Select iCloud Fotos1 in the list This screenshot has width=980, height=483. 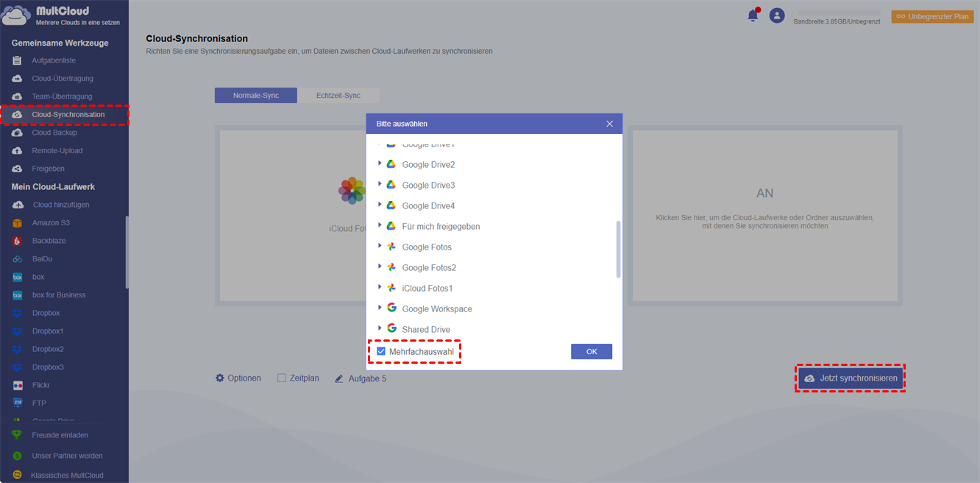tap(427, 289)
